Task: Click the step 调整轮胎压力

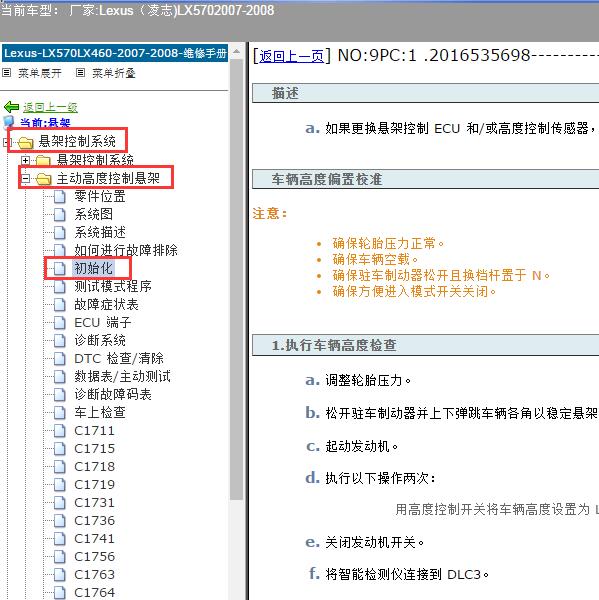Action: (x=368, y=380)
